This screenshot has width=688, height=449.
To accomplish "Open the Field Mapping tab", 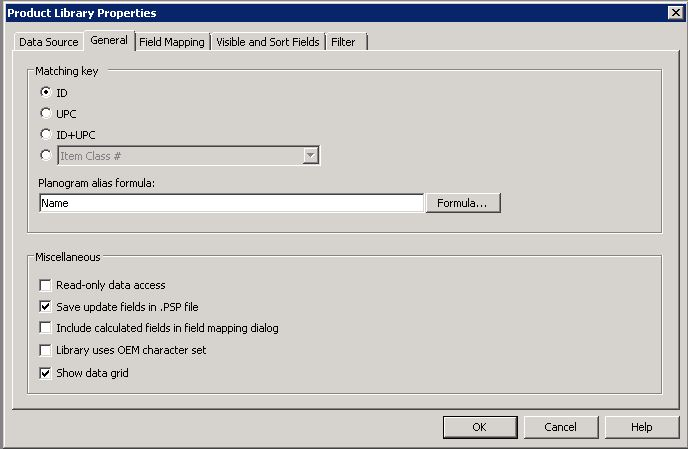I will pyautogui.click(x=172, y=42).
